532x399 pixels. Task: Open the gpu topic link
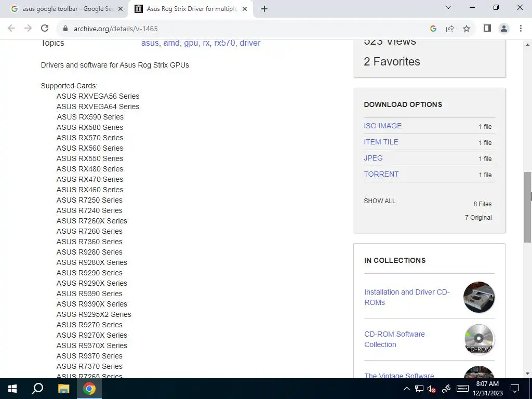pyautogui.click(x=191, y=43)
